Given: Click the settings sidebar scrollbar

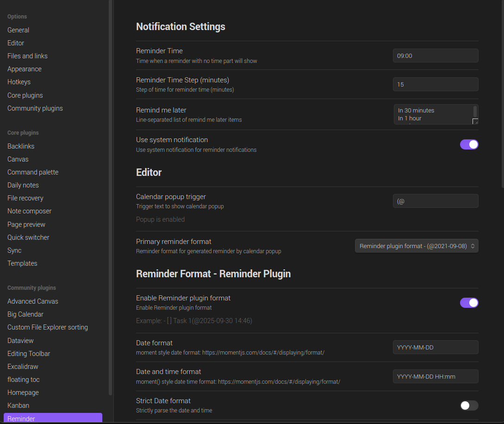Looking at the screenshot, I should 110,185.
